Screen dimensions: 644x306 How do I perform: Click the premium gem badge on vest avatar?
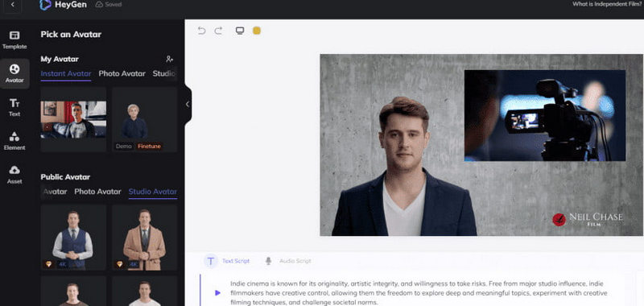coord(48,264)
